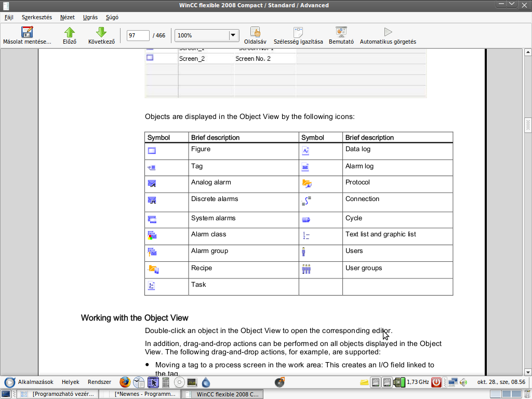Image resolution: width=532 pixels, height=399 pixels.
Task: Start Automatikus görgetés auto scroll
Action: [x=388, y=32]
